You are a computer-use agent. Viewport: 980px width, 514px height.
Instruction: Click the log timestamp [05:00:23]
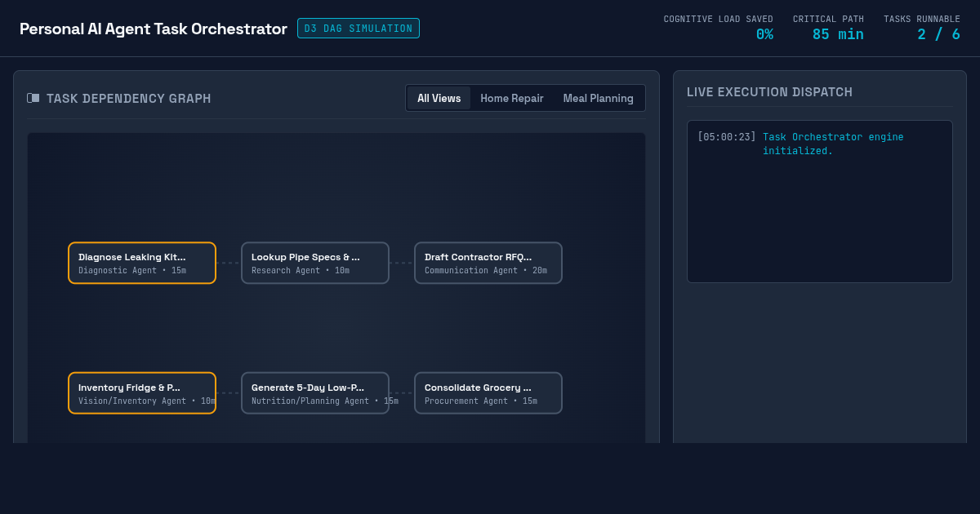tap(727, 137)
